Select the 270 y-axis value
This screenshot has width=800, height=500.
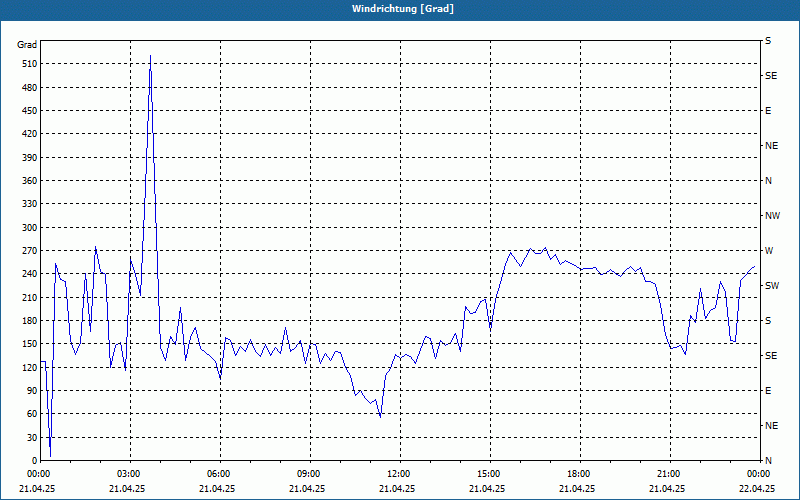coord(30,251)
